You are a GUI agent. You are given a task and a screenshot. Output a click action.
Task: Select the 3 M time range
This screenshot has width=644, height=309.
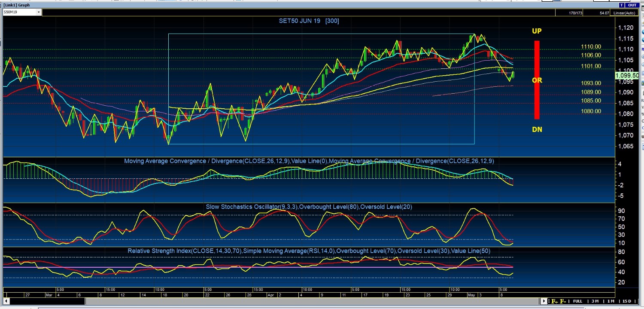pos(595,301)
